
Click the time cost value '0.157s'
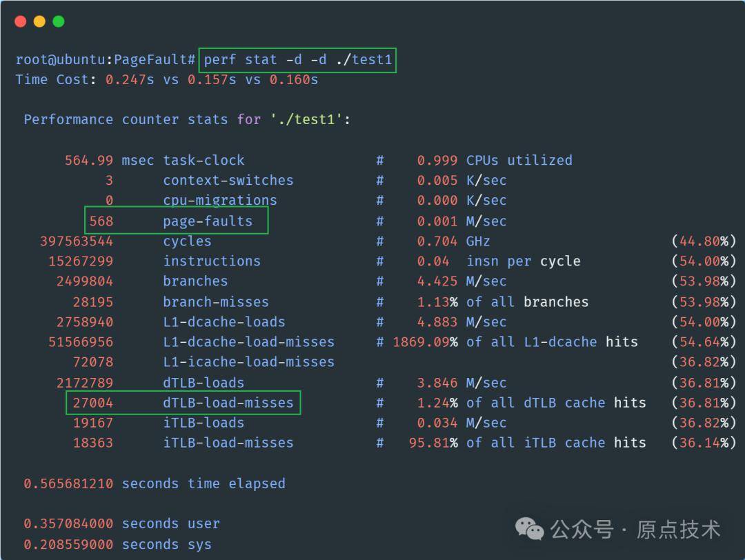(212, 79)
